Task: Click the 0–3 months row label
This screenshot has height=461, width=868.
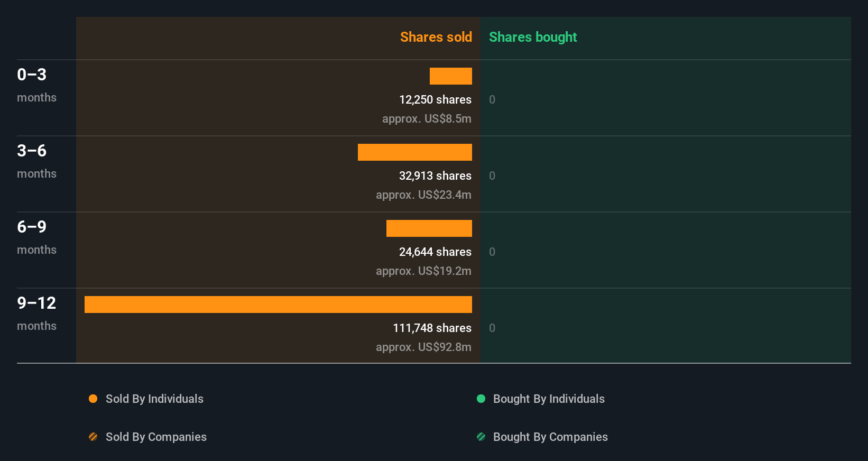Action: point(36,85)
